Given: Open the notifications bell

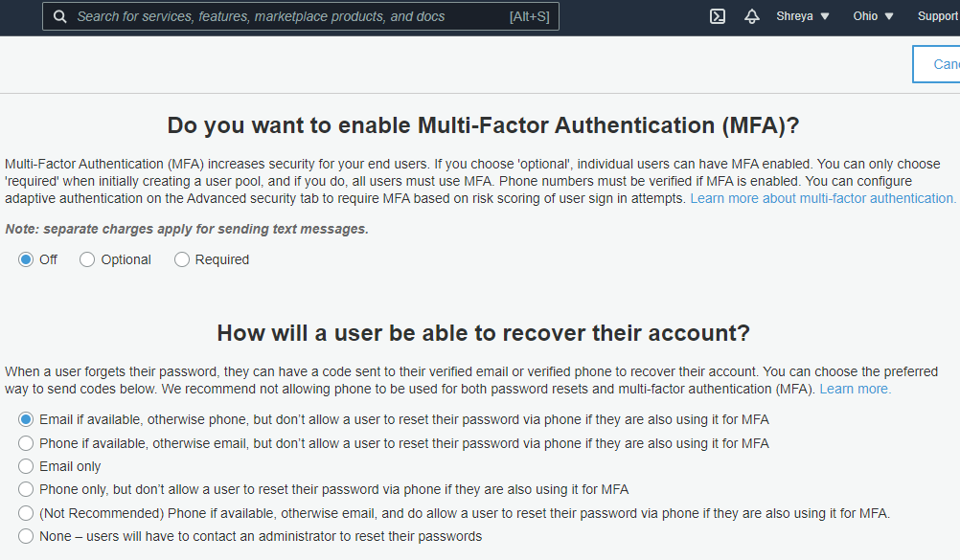Looking at the screenshot, I should pyautogui.click(x=752, y=16).
